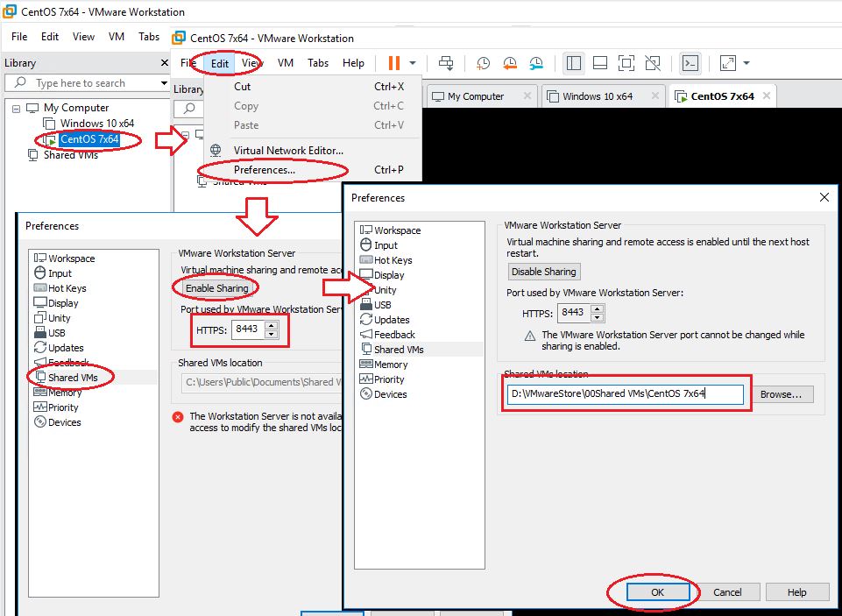Increase HTTPS port in the Disable Sharing dialog
Viewport: 842px width, 616px height.
click(598, 308)
